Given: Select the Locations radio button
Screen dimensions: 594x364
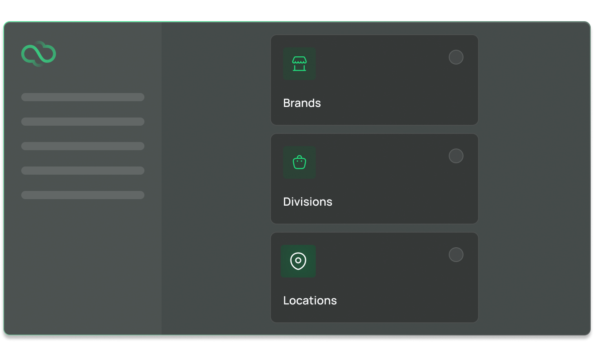Looking at the screenshot, I should click(456, 255).
